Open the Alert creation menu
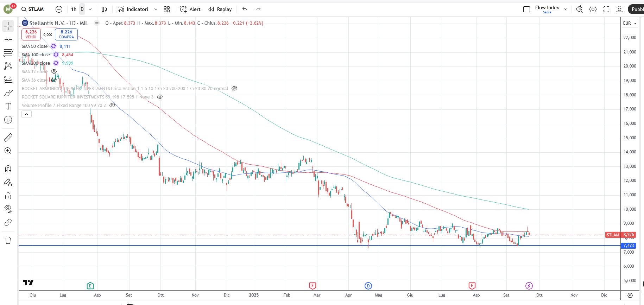 (x=190, y=9)
